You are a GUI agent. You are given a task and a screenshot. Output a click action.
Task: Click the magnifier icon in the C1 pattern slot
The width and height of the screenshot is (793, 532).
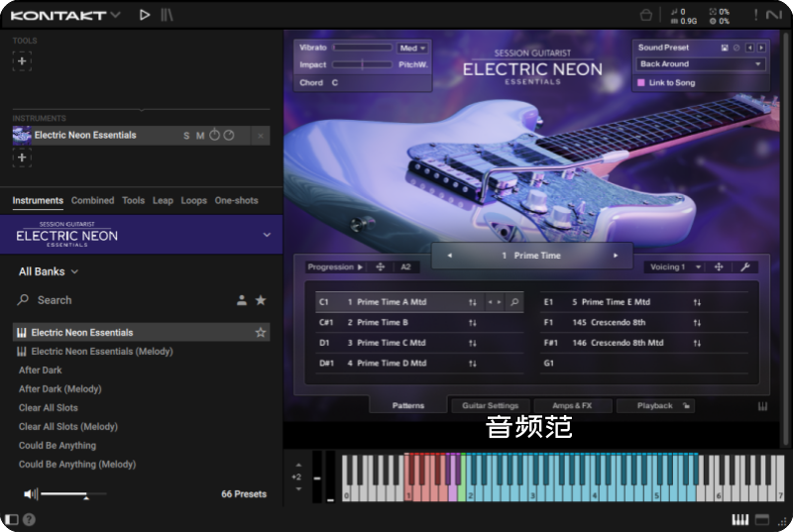pyautogui.click(x=514, y=302)
